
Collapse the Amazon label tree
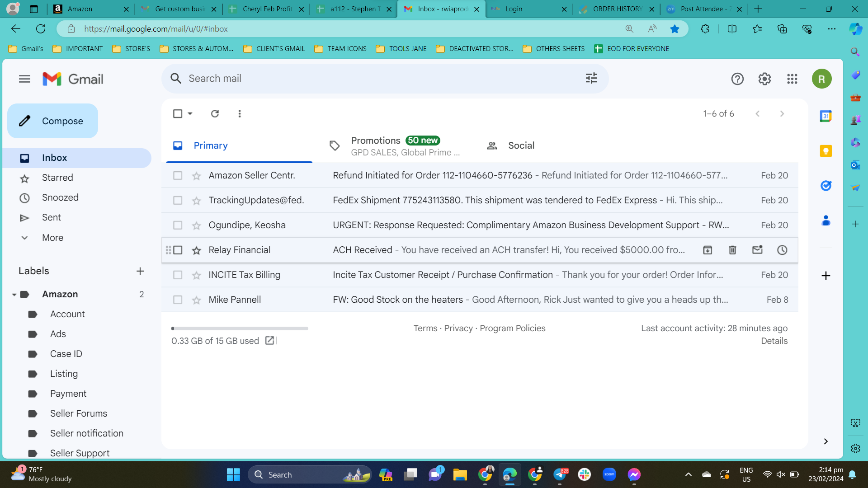(14, 295)
